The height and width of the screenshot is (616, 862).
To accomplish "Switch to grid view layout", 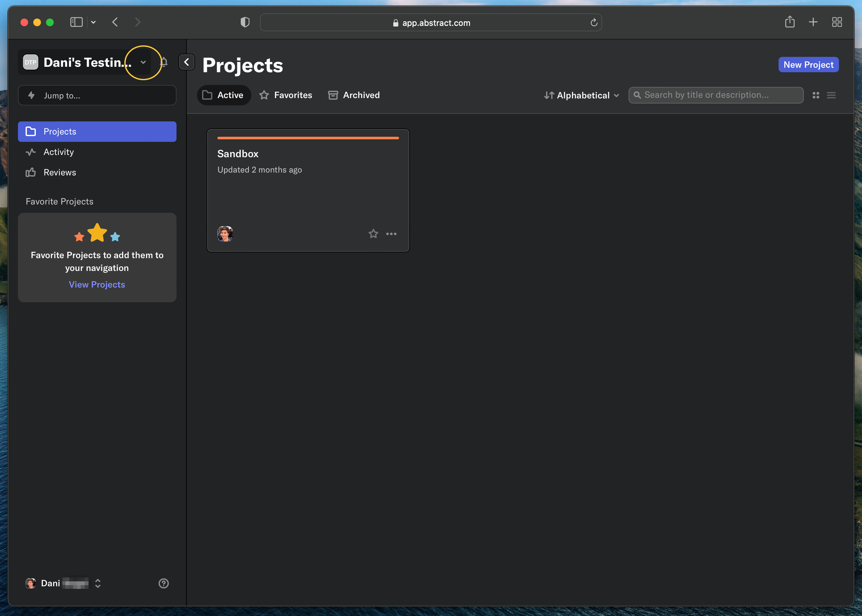I will tap(816, 95).
